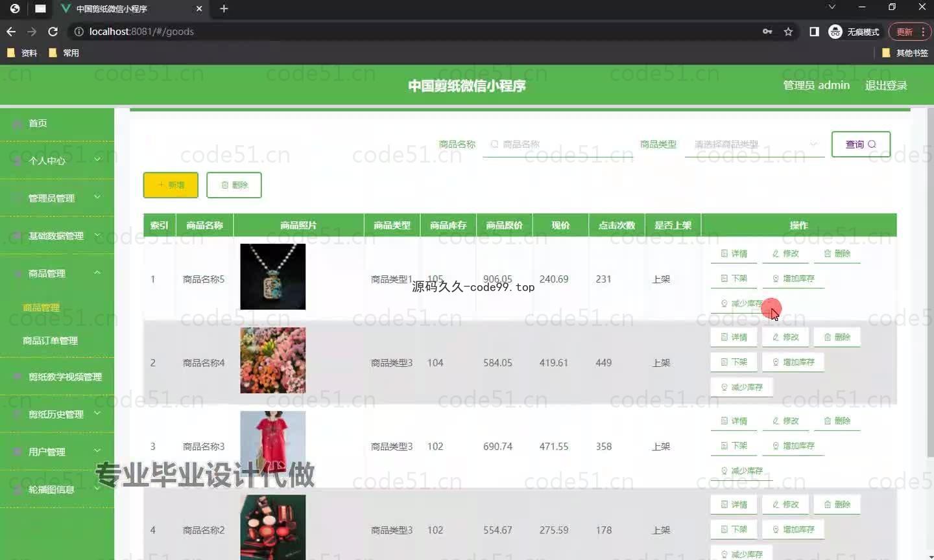934x560 pixels.
Task: Expand the 剪纸历史管理 sidebar menu
Action: [x=57, y=414]
